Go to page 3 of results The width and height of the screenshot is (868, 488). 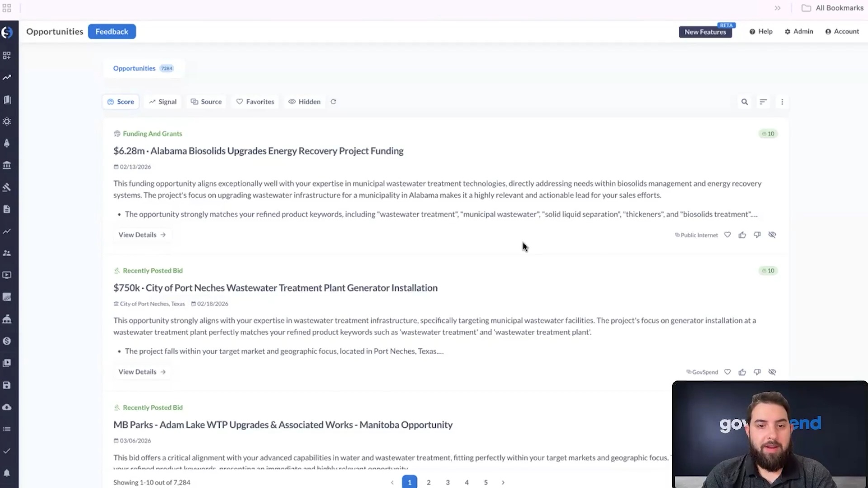pyautogui.click(x=448, y=482)
